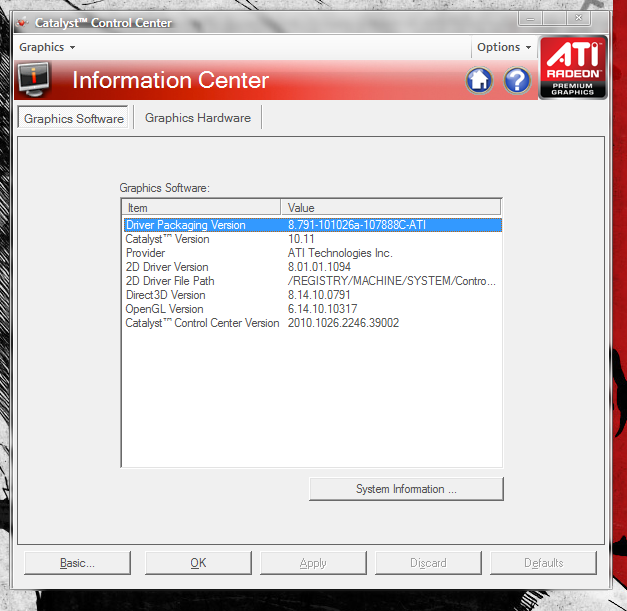
Task: Click the Catalyst title bar app icon
Action: [23, 23]
